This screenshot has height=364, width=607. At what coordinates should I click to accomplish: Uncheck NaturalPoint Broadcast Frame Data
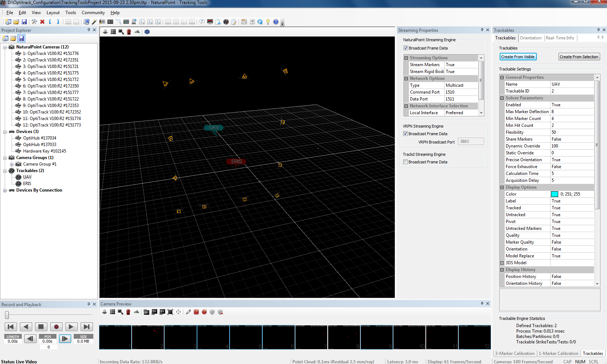[x=406, y=48]
